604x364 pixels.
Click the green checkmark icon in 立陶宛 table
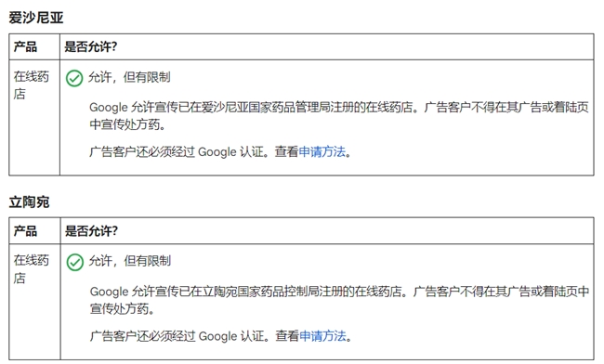coord(74,263)
